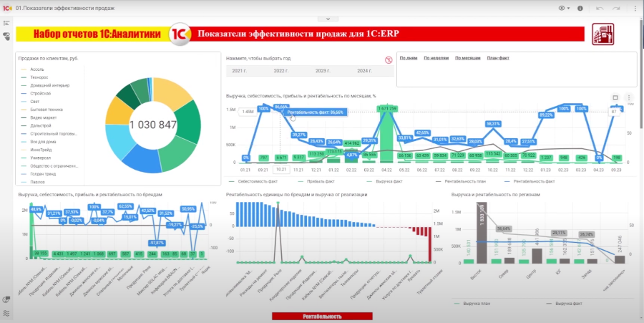Toggle the Домашний интерьер legend entry
Viewport: 644px width, 323px height.
click(45, 85)
